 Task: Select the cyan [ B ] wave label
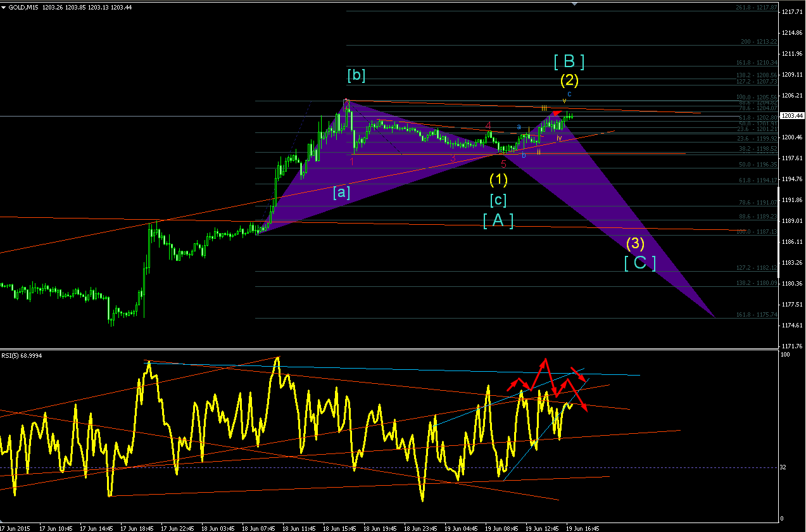tap(569, 61)
